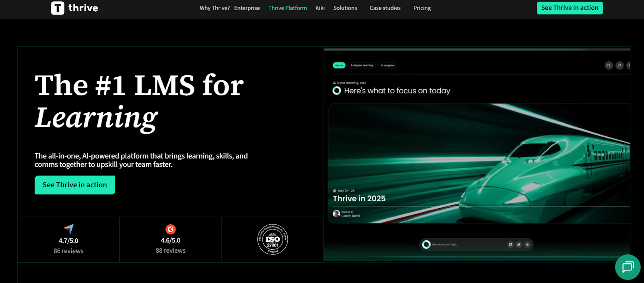Viewport: 644px width, 283px height.
Task: Open the Why Thrive? menu
Action: pos(215,8)
